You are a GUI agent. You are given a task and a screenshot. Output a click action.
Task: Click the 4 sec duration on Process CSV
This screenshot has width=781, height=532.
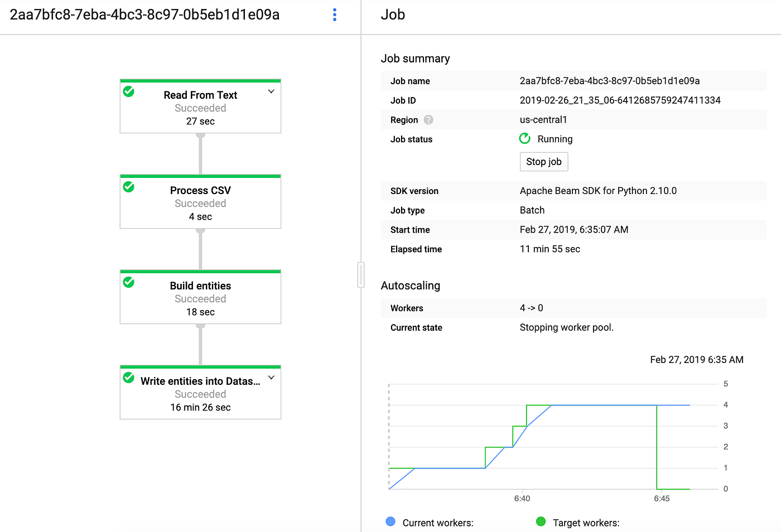pyautogui.click(x=200, y=217)
